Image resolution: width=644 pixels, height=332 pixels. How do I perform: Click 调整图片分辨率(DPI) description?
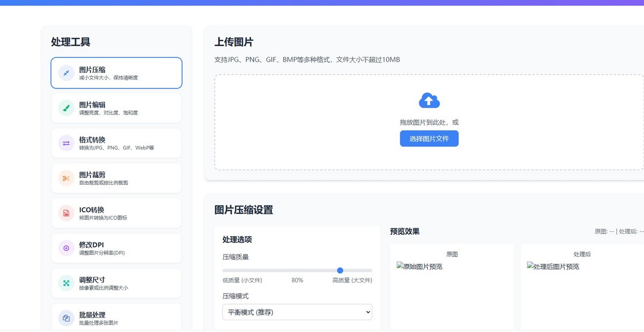coord(102,253)
